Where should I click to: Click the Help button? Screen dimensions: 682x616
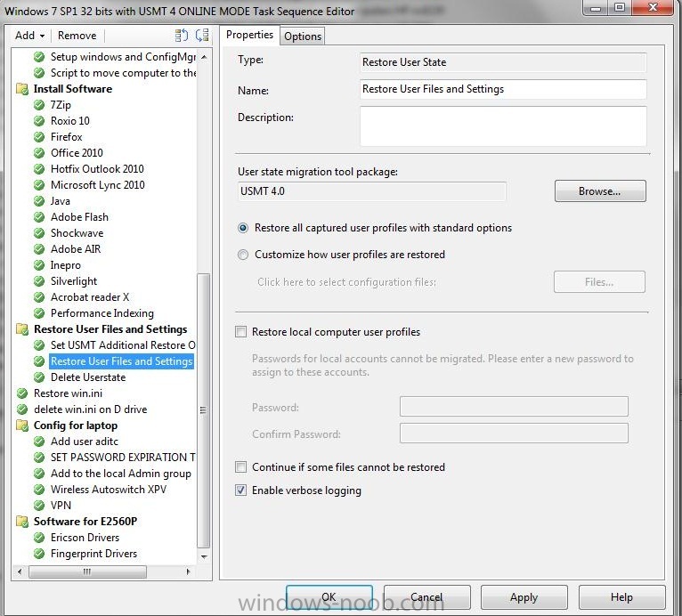[x=621, y=597]
